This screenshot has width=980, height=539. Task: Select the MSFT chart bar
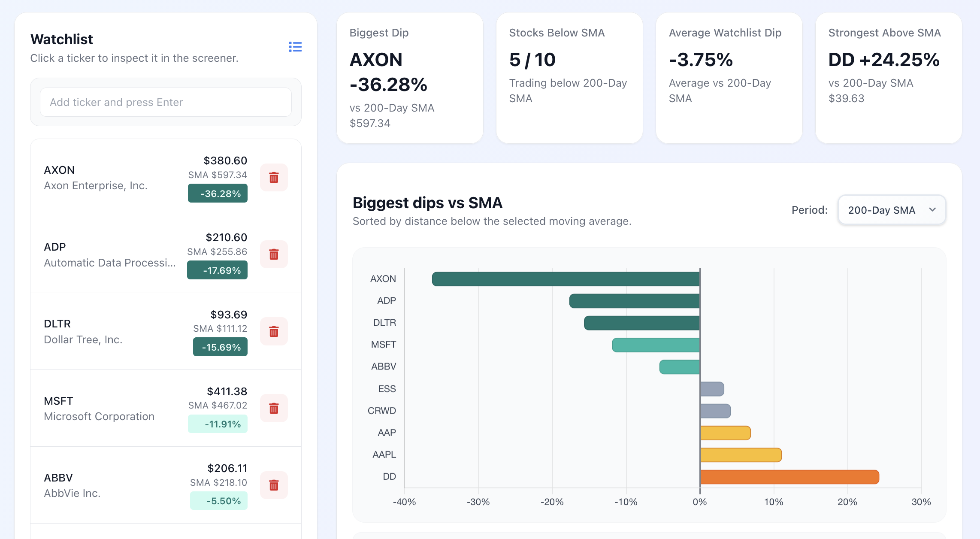(x=656, y=345)
